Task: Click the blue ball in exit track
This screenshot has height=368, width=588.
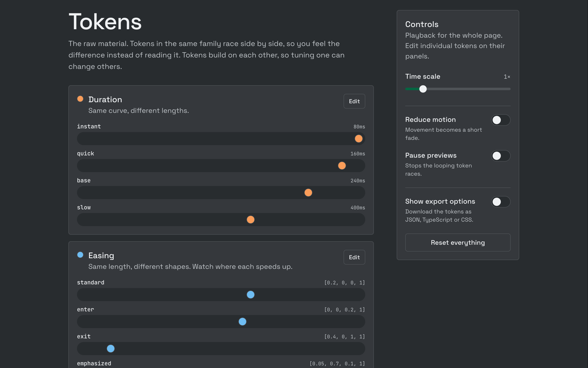Action: click(111, 349)
